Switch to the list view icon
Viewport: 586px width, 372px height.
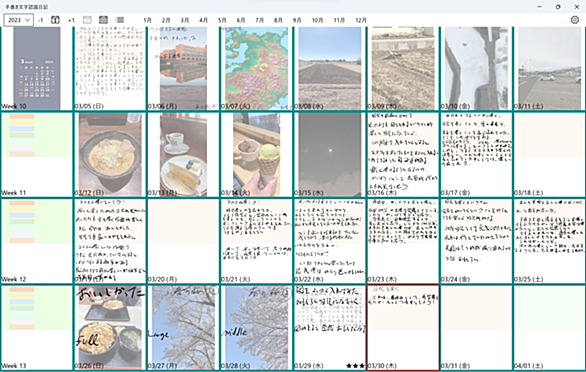tap(120, 20)
